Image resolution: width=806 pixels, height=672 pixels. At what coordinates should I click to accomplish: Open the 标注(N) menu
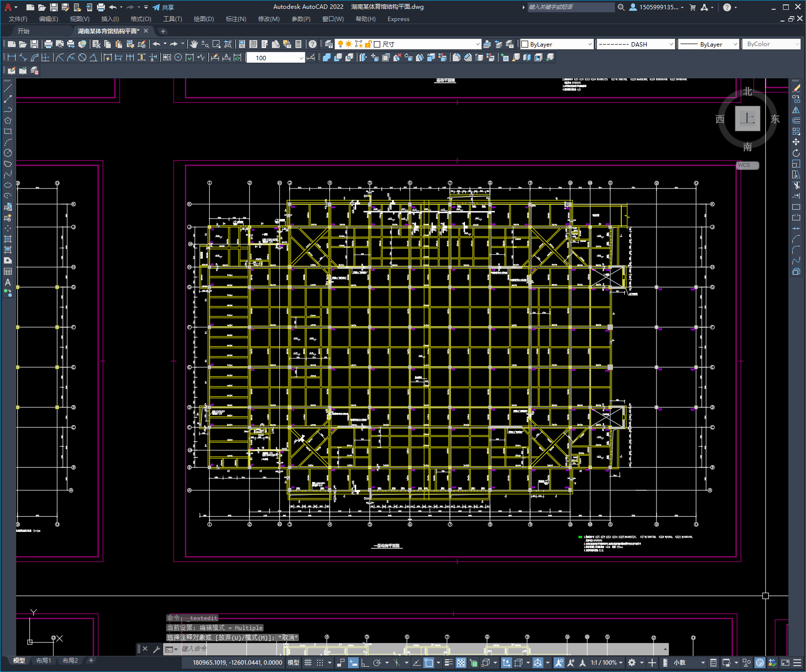[236, 19]
